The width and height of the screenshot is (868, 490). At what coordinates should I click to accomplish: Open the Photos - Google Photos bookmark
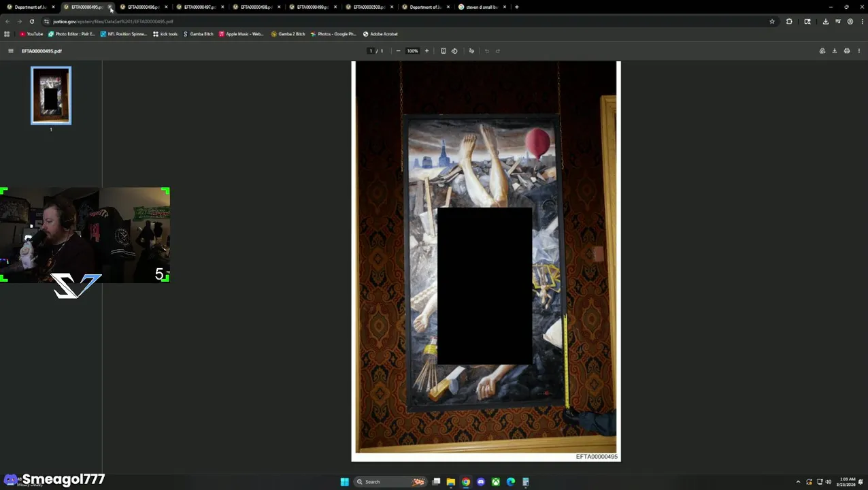[333, 34]
